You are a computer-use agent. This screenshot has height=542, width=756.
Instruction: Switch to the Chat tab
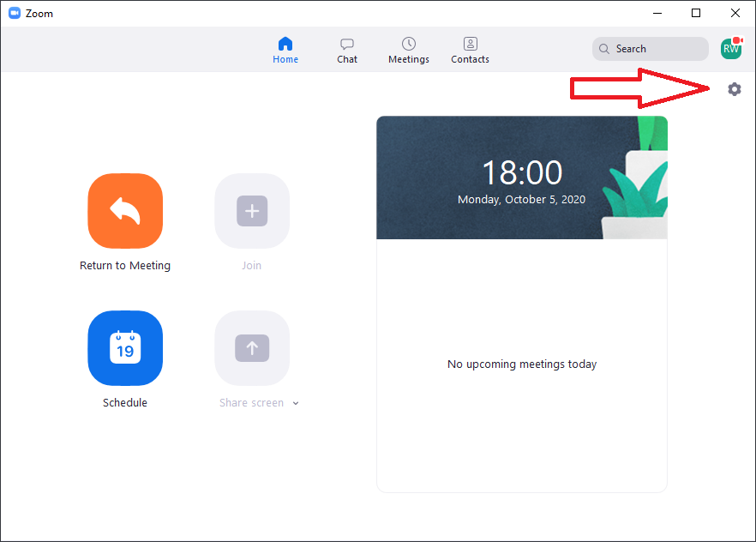347,50
